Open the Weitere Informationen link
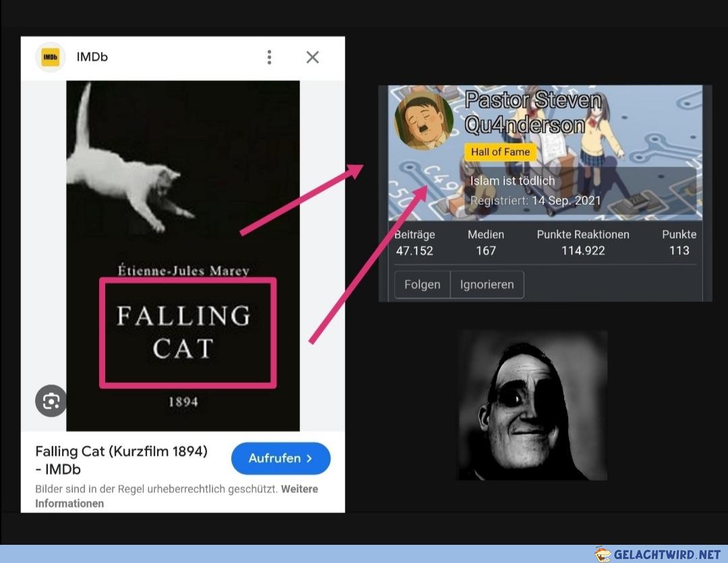 (177, 496)
